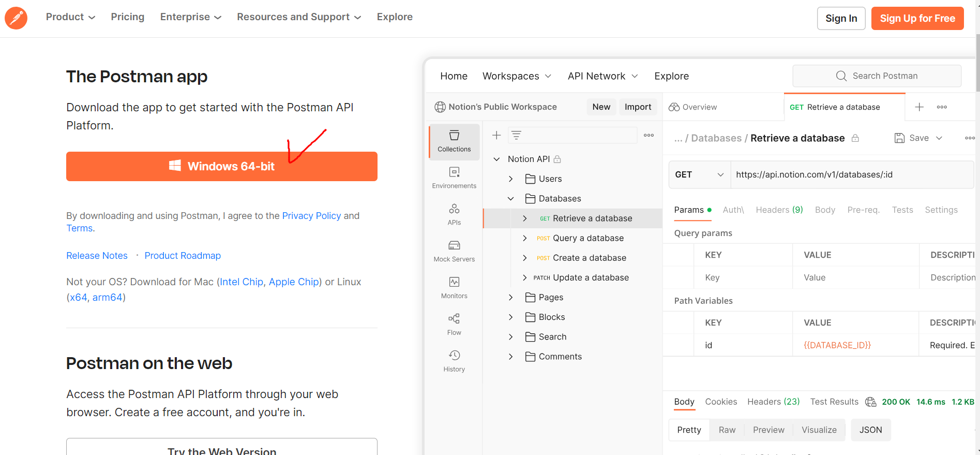
Task: Select the Preview response view
Action: click(768, 430)
